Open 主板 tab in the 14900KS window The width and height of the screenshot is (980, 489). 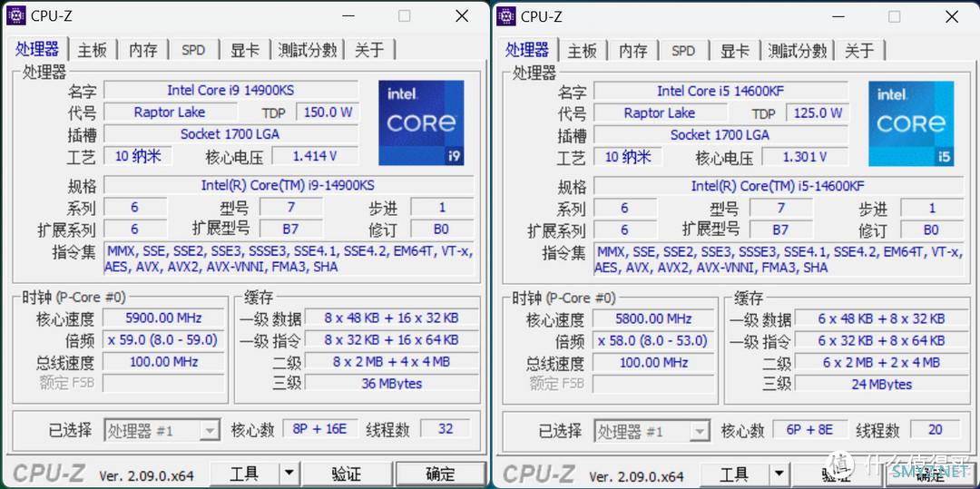(x=93, y=50)
